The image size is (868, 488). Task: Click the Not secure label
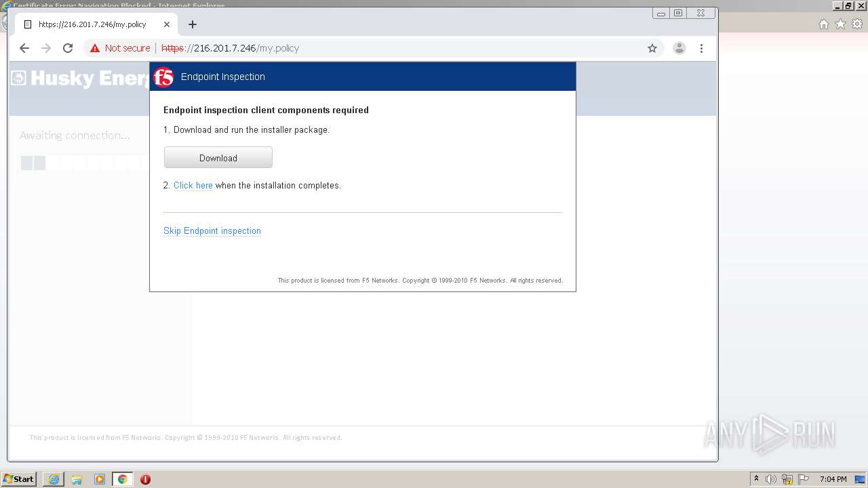[x=127, y=48]
